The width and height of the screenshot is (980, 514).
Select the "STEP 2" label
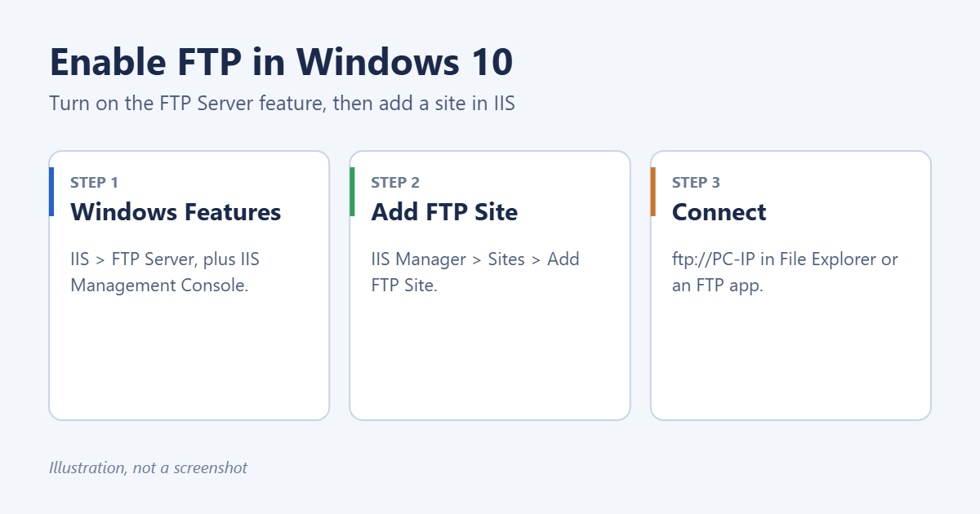395,183
